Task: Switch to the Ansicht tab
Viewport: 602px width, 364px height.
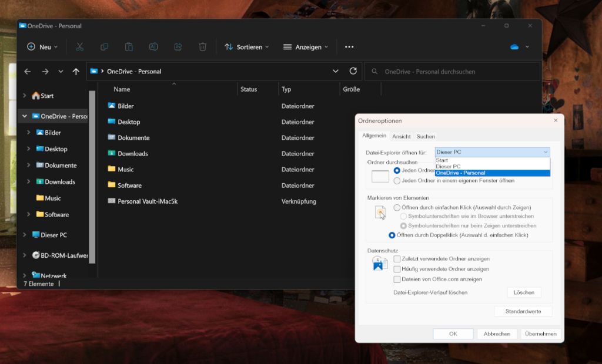Action: [x=401, y=136]
